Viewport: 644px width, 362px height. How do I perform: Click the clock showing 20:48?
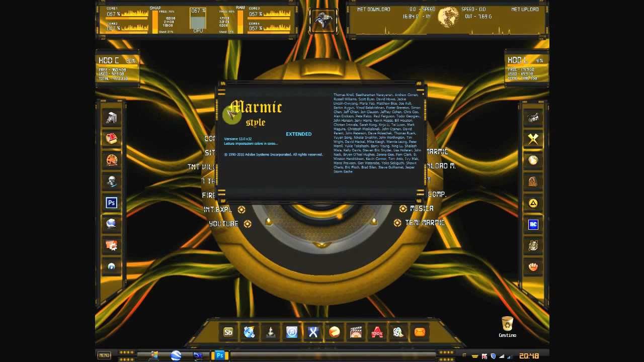(x=529, y=356)
